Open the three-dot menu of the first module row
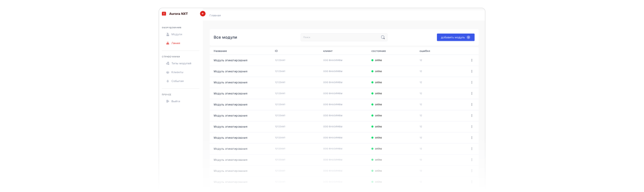Viewport: 644px width, 192px height. [471, 60]
